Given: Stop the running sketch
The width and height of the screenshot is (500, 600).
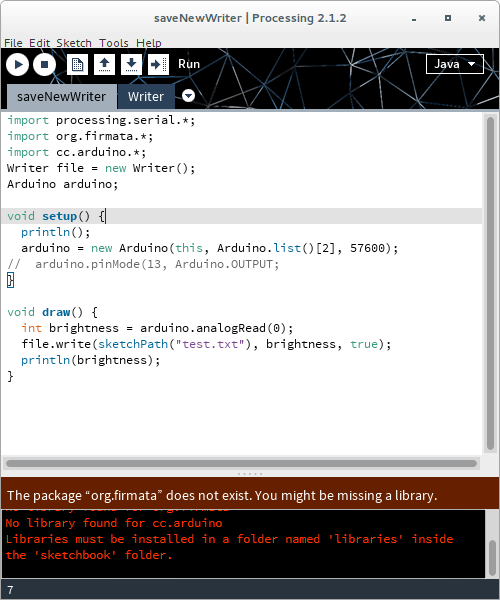Looking at the screenshot, I should [44, 64].
